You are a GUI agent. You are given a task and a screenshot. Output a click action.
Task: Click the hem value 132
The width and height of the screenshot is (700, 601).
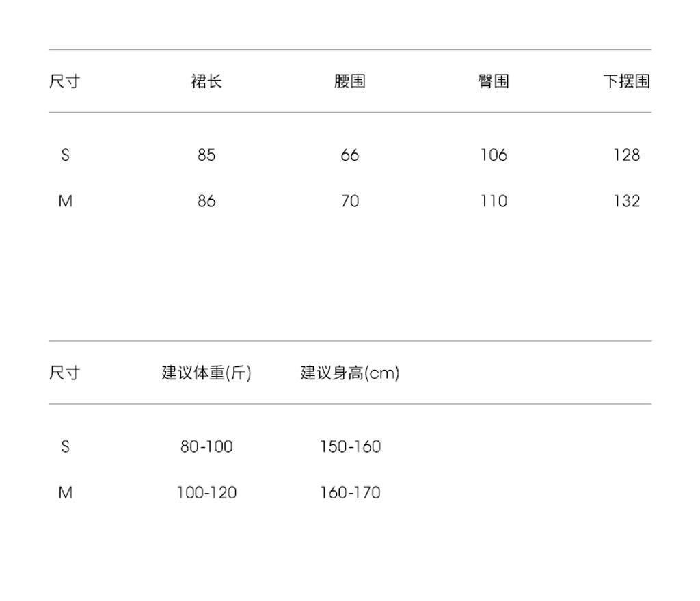pos(627,201)
